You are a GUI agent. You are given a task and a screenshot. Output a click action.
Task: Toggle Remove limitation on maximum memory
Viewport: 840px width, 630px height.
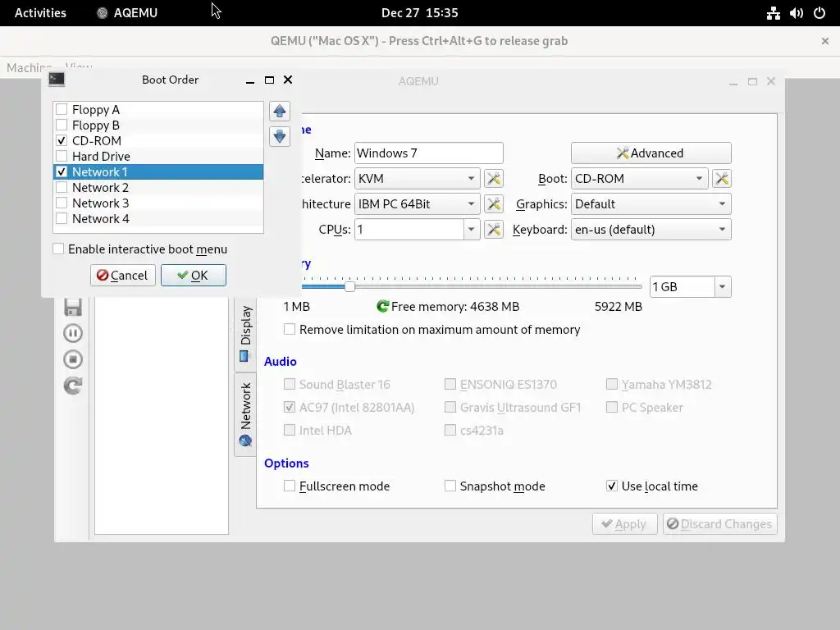pos(290,329)
